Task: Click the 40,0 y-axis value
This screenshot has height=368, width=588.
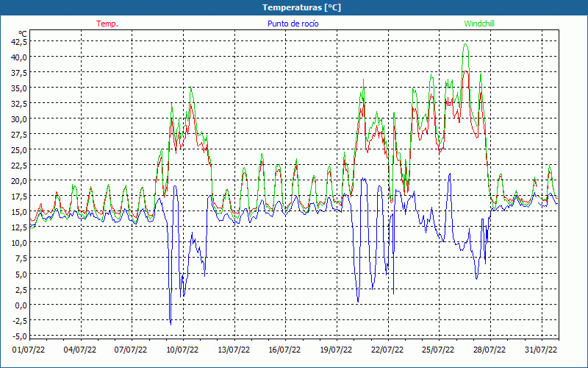Action: pos(19,57)
